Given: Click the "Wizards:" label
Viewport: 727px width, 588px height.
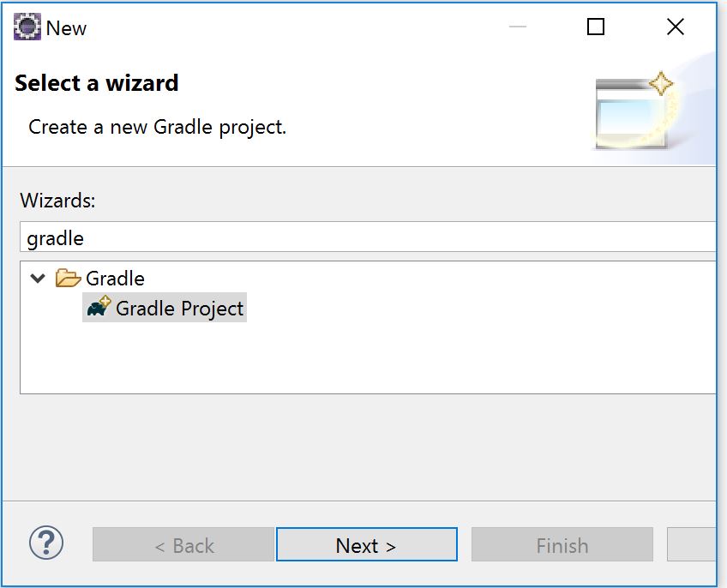Looking at the screenshot, I should click(x=57, y=201).
